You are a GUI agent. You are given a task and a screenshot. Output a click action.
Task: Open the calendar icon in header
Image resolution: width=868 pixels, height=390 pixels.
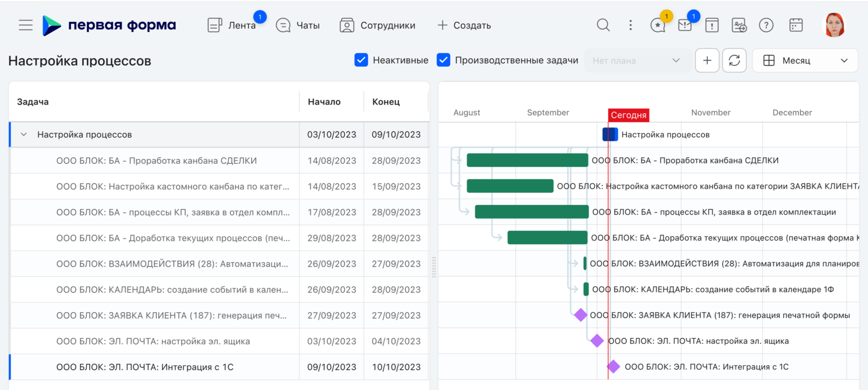[796, 25]
